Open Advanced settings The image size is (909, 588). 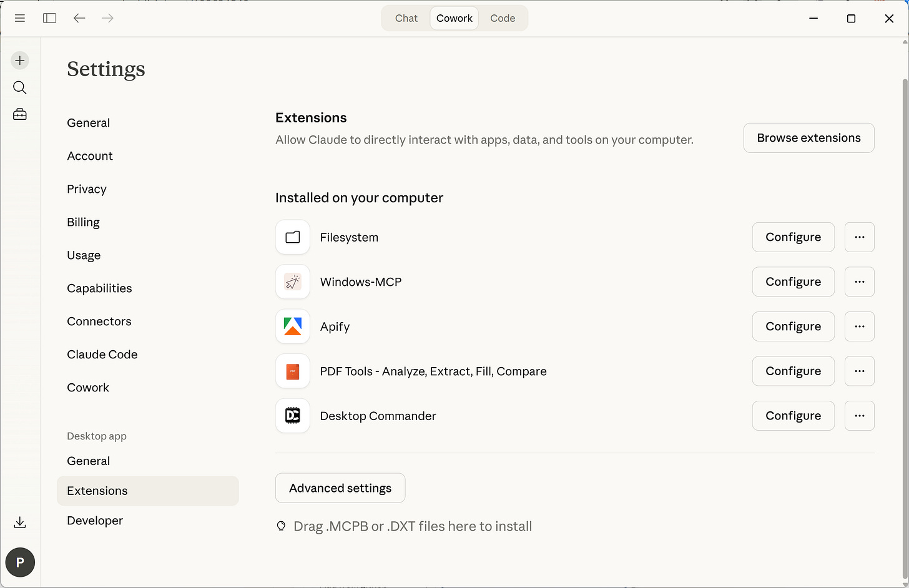(x=340, y=488)
